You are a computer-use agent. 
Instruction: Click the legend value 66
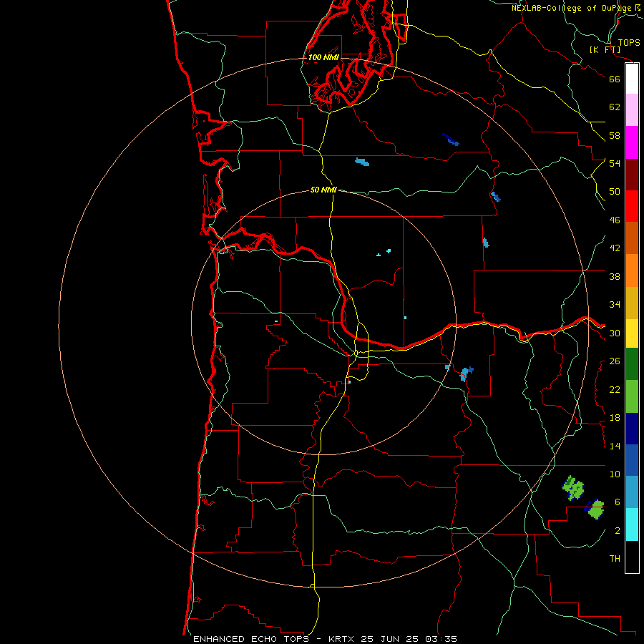click(x=615, y=79)
